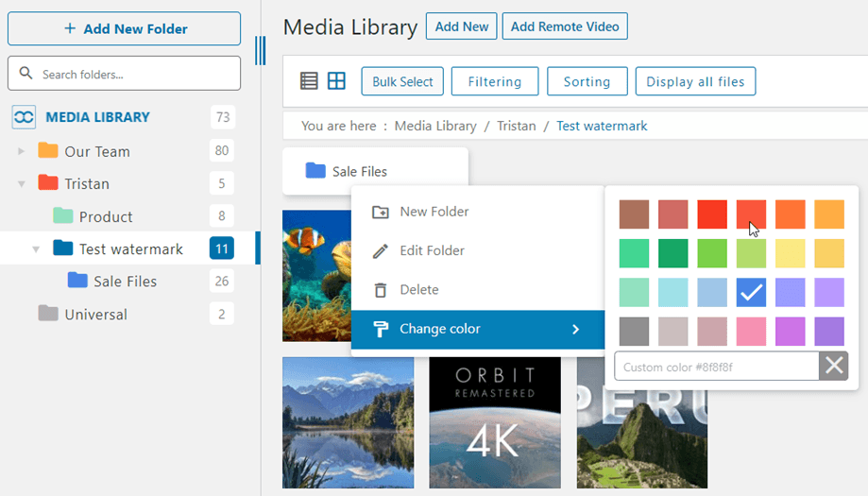The image size is (868, 496).
Task: Click blue Sale Files folder icon in sidebar
Action: click(x=77, y=281)
